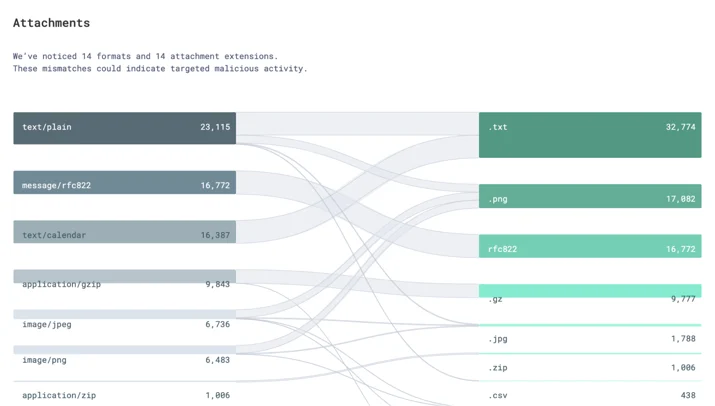Select the .png extension bar
Viewport: 715px width, 406px height.
590,196
